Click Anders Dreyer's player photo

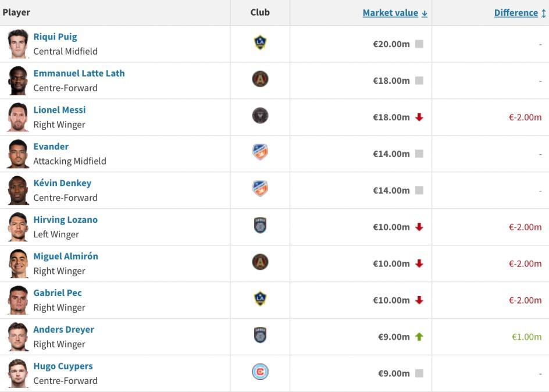pos(18,337)
